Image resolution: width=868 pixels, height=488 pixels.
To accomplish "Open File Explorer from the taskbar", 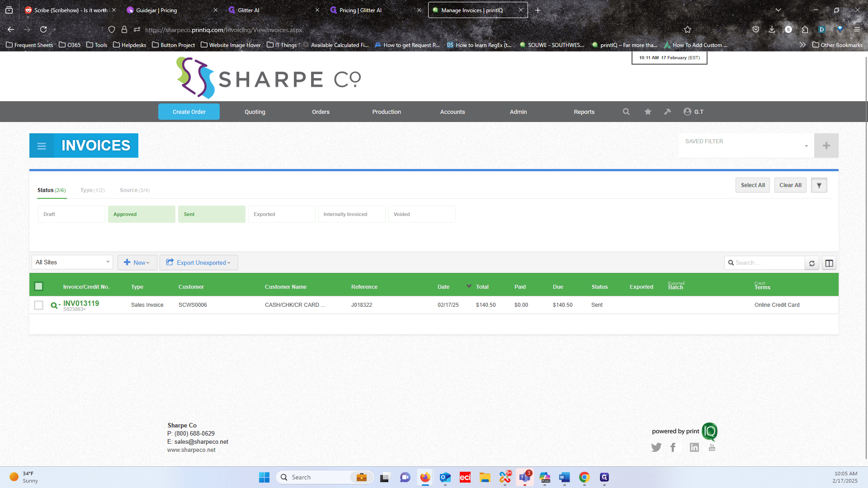I will 485,477.
